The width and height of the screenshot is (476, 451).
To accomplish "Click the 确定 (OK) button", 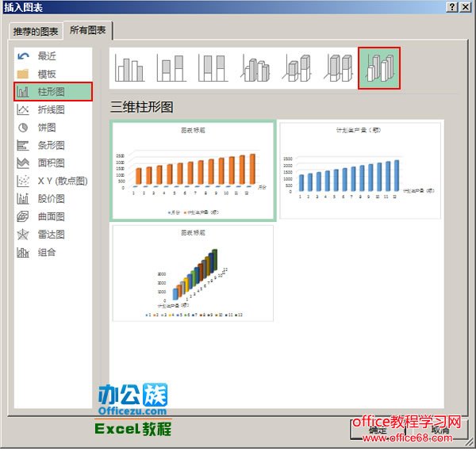I will 378,430.
